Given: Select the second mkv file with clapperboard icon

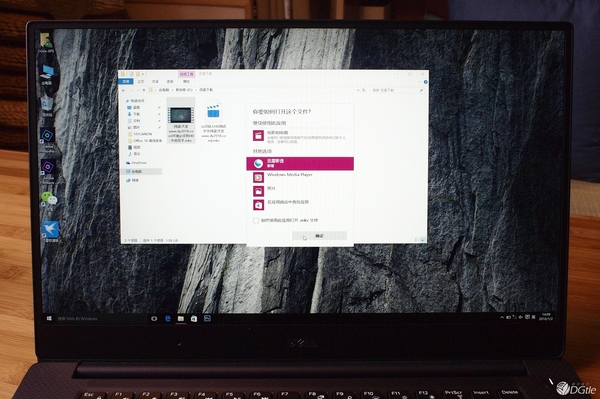Looking at the screenshot, I should (214, 120).
